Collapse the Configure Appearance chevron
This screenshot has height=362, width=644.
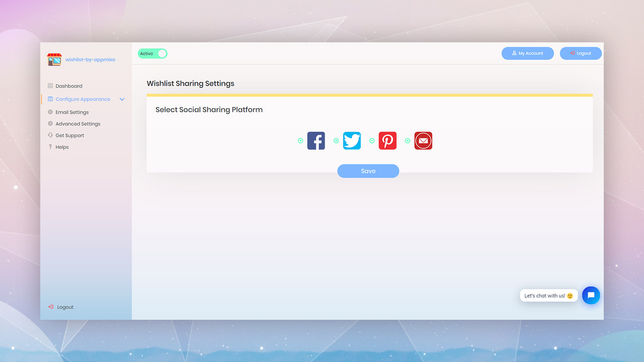tap(122, 99)
